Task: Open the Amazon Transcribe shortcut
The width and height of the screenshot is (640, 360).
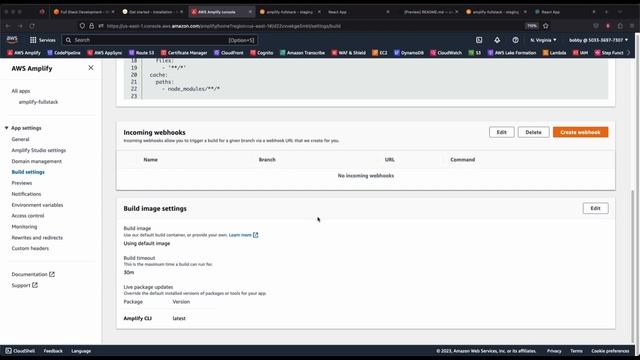Action: click(x=302, y=53)
